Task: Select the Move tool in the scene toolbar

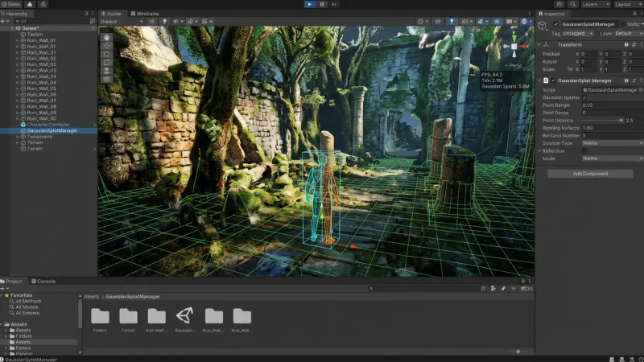Action: coord(107,46)
